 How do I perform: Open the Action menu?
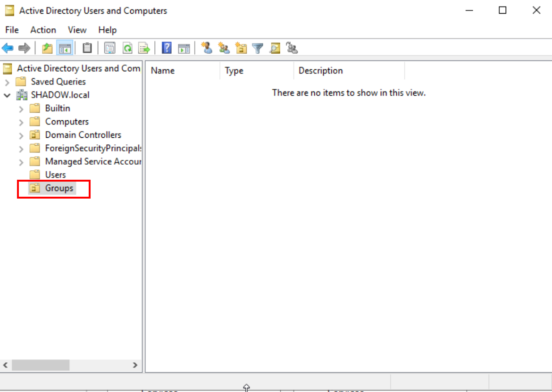pos(43,30)
